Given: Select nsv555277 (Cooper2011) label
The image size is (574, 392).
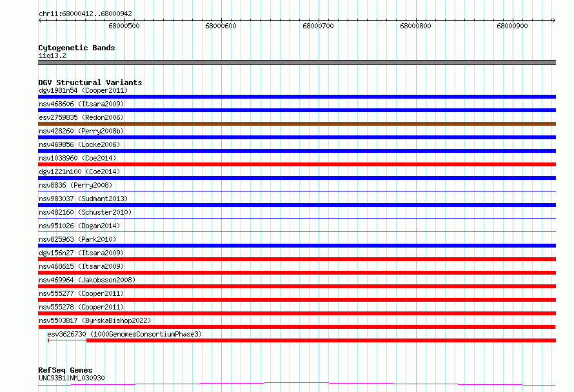Looking at the screenshot, I should point(81,293).
